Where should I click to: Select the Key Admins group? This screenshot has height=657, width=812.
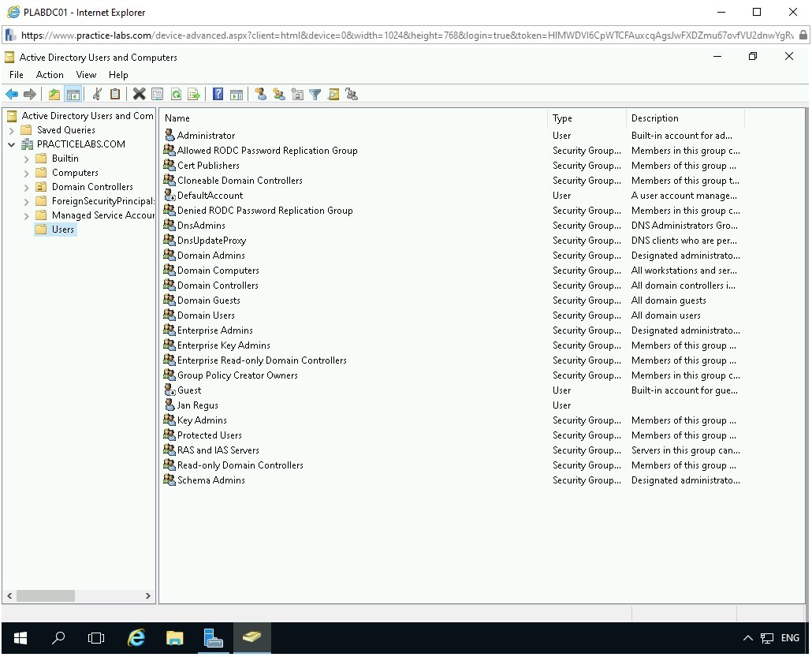coord(202,420)
